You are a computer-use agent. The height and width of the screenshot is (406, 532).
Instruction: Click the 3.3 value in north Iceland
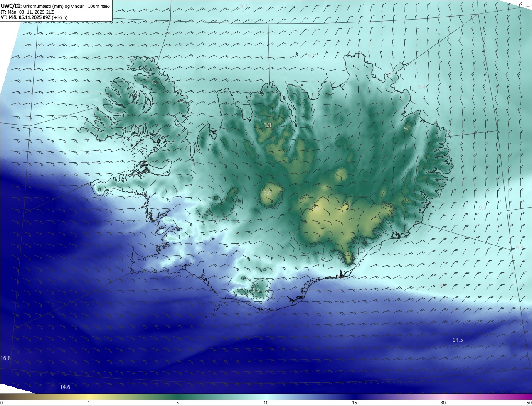click(267, 125)
